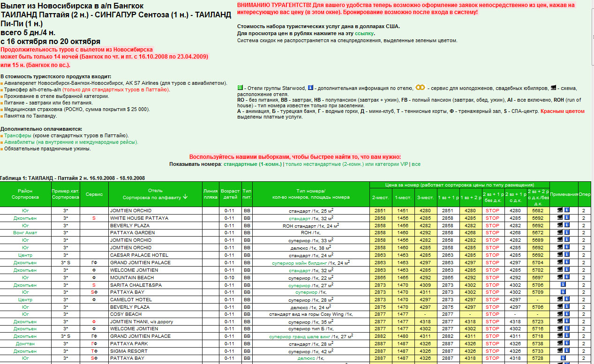Open the 'ссылку' link for ruble prices
Image resolution: width=594 pixels, height=364 pixels.
[x=364, y=34]
